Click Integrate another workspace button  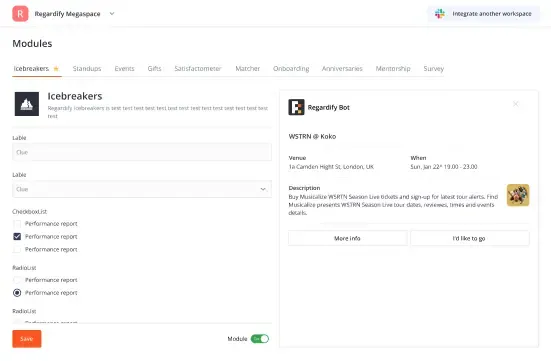(x=483, y=14)
